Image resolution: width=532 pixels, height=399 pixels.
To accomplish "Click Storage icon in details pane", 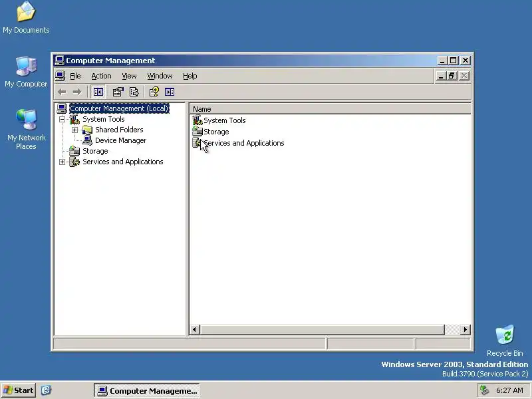I will (x=198, y=132).
